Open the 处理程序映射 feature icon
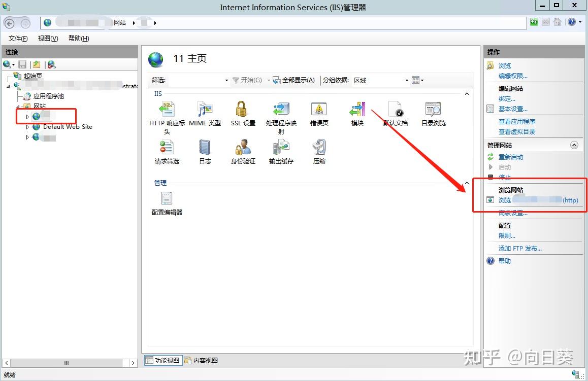588x381 pixels. coord(281,109)
